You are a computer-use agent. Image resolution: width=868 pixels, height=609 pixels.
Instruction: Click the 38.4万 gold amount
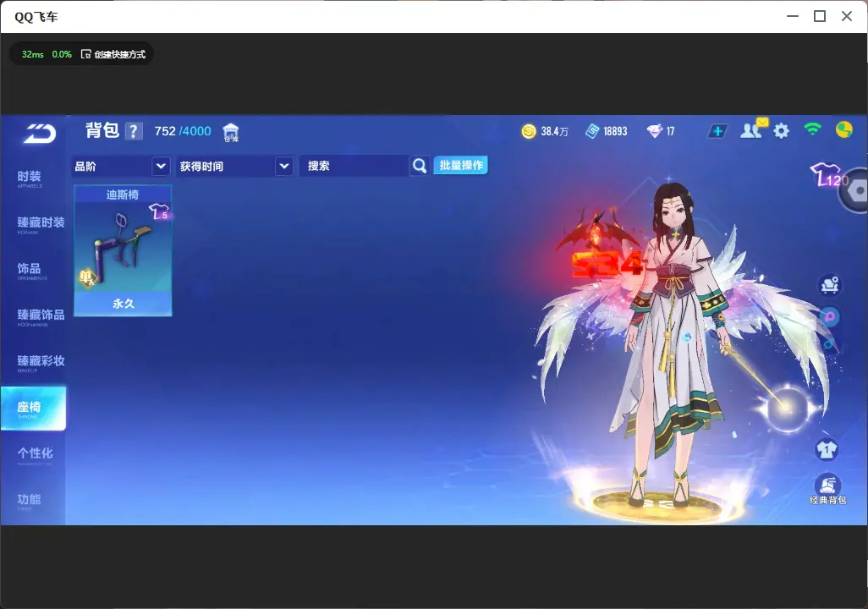555,131
